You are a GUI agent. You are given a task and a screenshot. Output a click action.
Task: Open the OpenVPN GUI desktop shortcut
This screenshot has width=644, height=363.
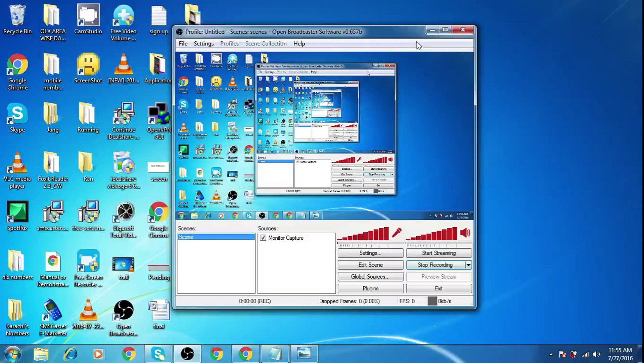click(x=159, y=121)
